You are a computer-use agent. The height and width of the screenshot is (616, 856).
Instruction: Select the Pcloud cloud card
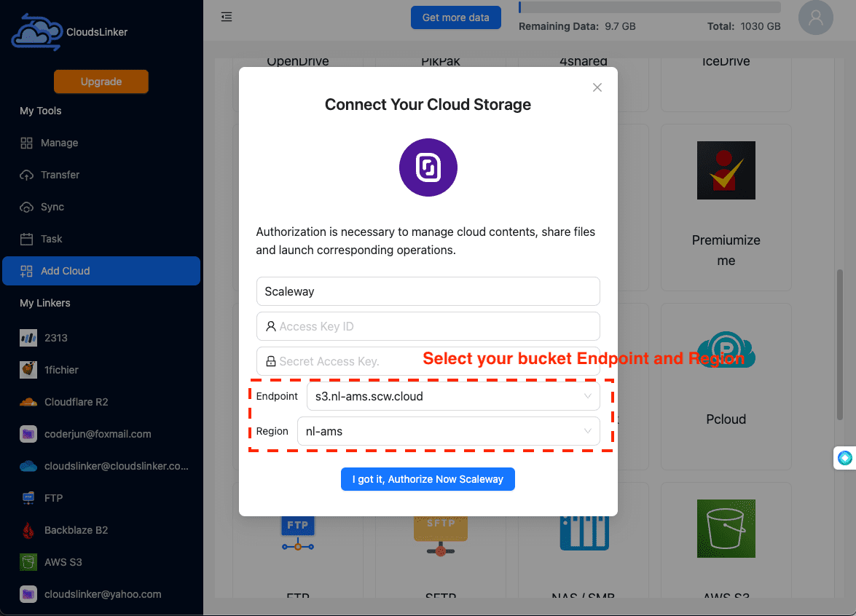pyautogui.click(x=726, y=387)
